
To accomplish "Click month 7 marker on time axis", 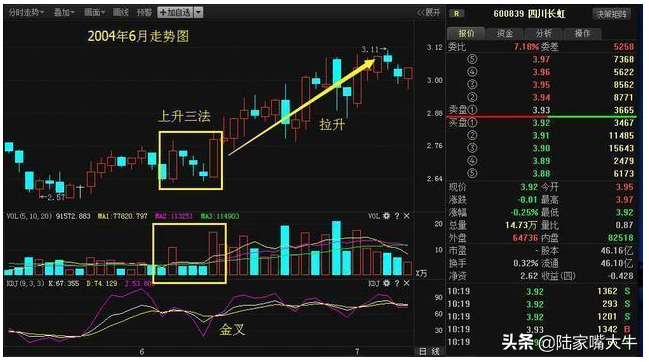I will [x=357, y=352].
